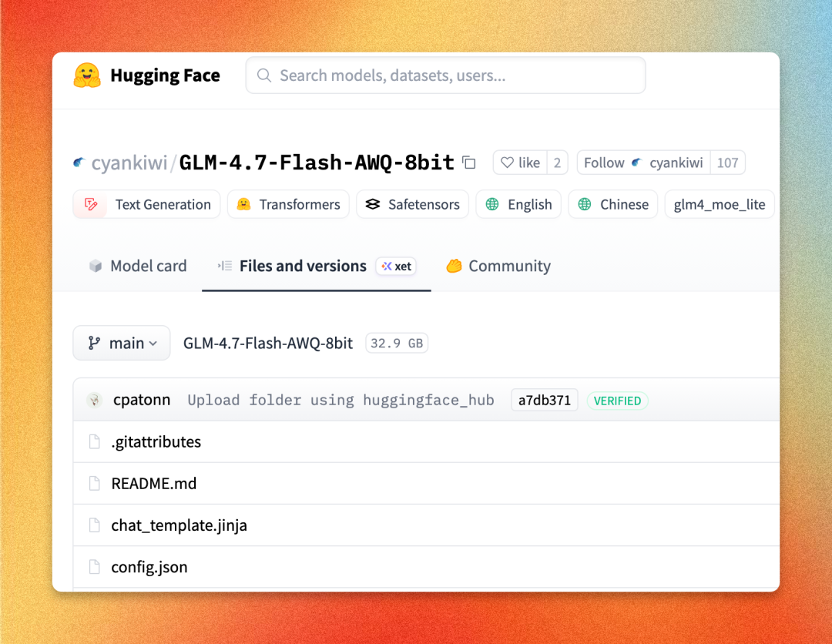Image resolution: width=832 pixels, height=644 pixels.
Task: Open cpatonn committer profile
Action: [x=142, y=400]
